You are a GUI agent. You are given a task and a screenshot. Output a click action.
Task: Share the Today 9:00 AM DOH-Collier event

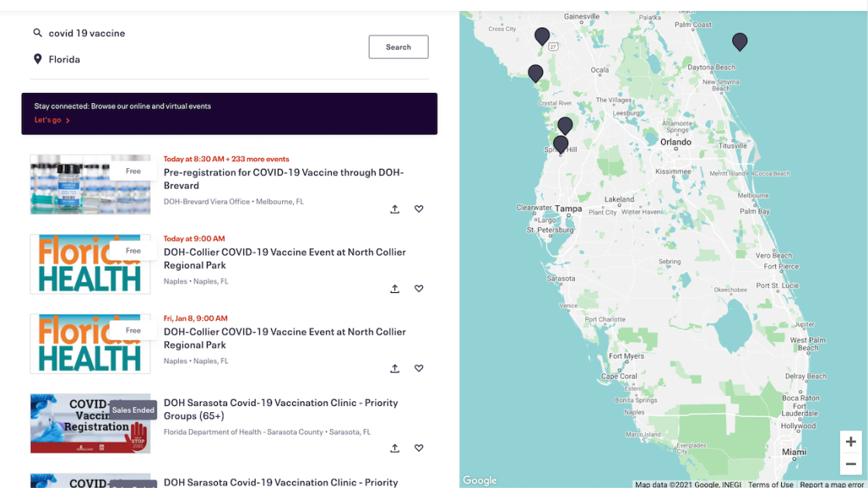click(394, 289)
